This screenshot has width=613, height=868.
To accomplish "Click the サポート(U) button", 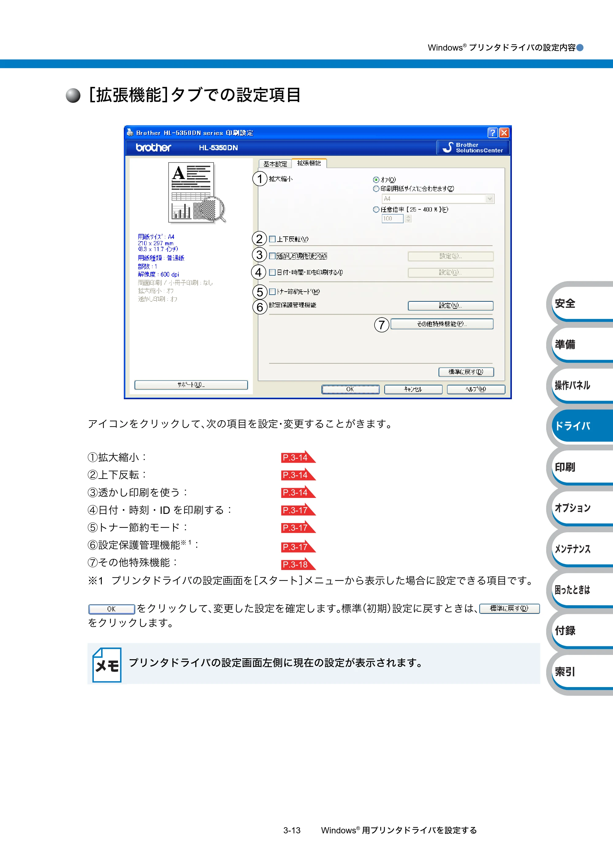I will pos(191,385).
